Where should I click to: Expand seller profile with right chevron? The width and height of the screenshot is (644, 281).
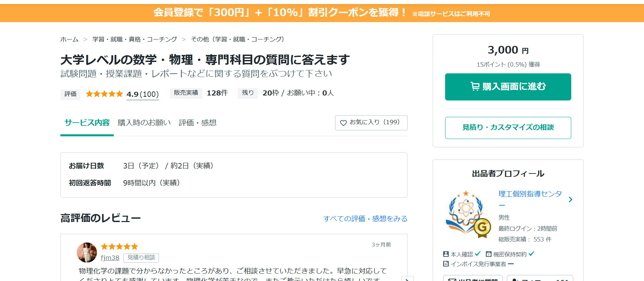[570, 200]
